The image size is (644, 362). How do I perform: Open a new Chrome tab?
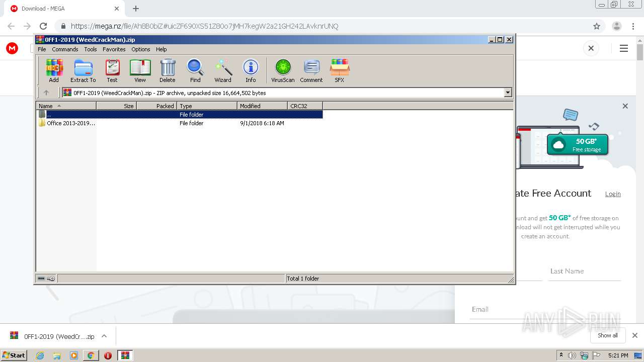(x=136, y=9)
